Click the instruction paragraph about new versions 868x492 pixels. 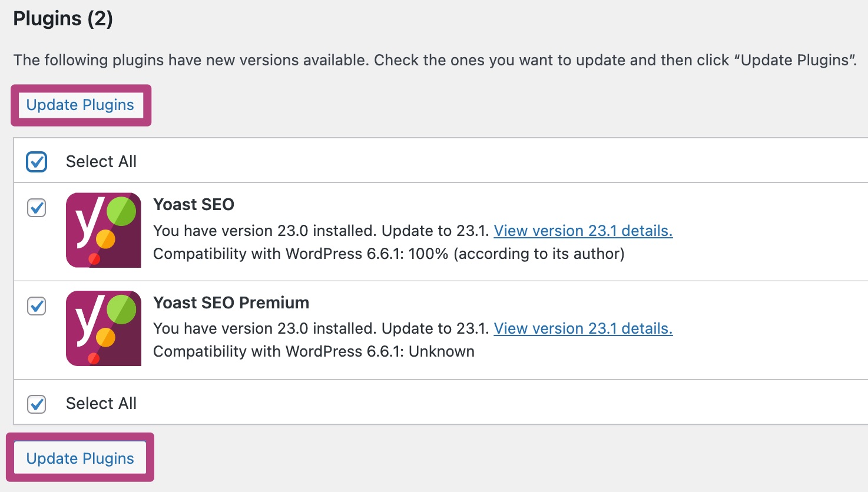[435, 60]
